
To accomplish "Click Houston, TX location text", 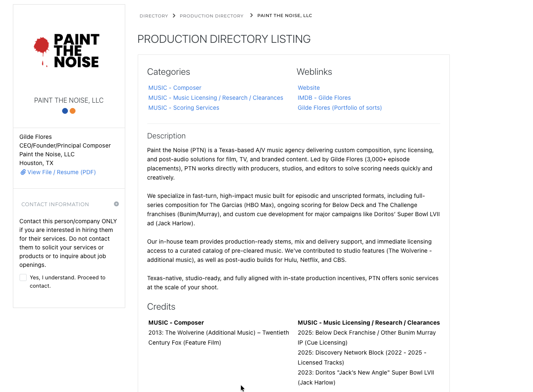I will coord(36,163).
